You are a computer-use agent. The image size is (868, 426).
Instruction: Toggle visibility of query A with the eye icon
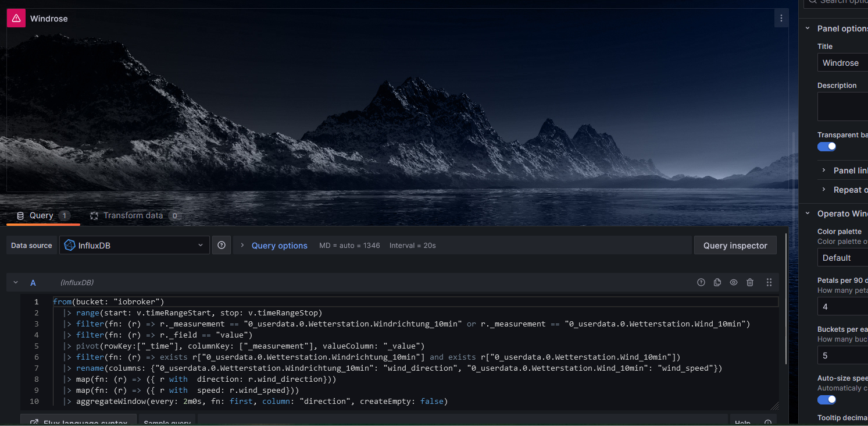tap(734, 282)
